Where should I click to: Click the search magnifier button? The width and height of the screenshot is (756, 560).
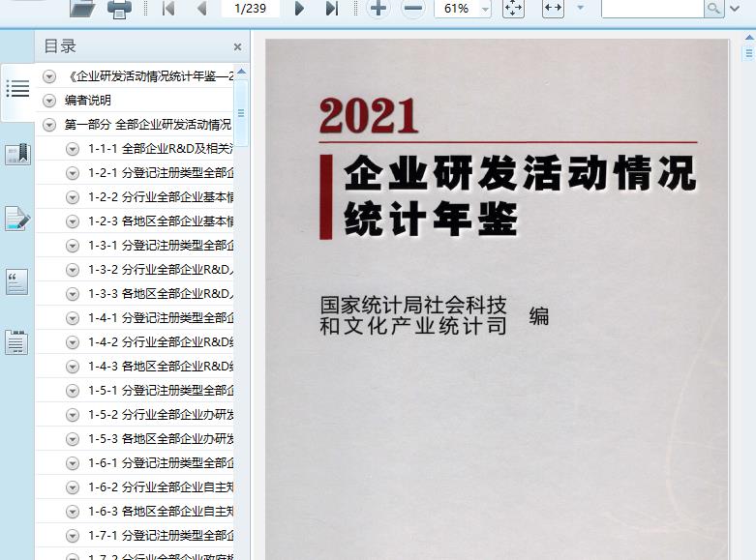(x=714, y=8)
